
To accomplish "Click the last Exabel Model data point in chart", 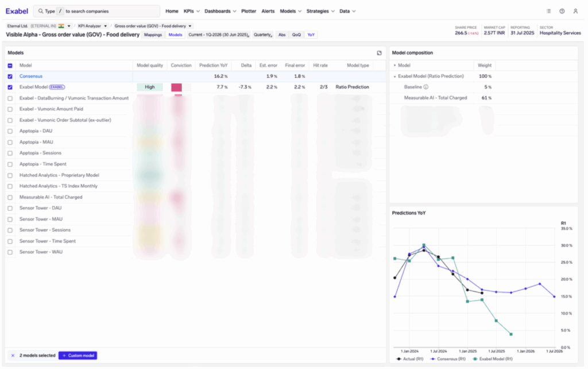I will [511, 334].
